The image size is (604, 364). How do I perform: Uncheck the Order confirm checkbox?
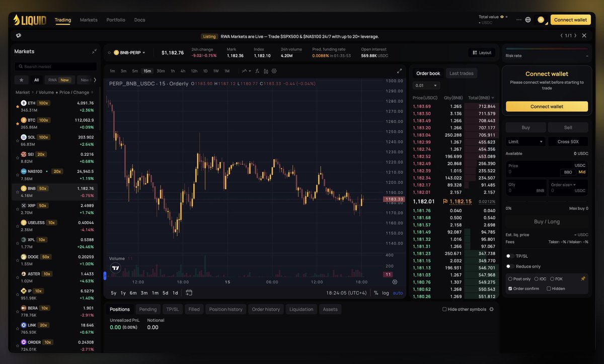click(x=510, y=289)
